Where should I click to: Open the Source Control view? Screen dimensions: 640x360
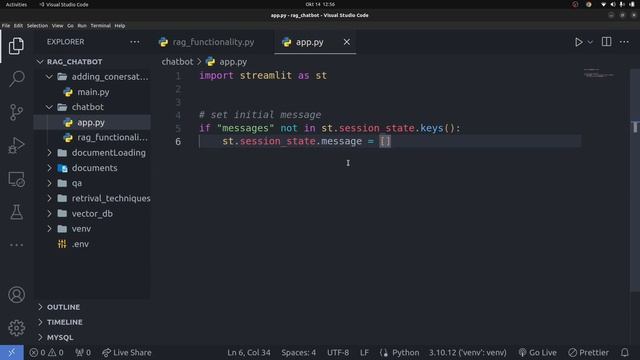tap(16, 112)
